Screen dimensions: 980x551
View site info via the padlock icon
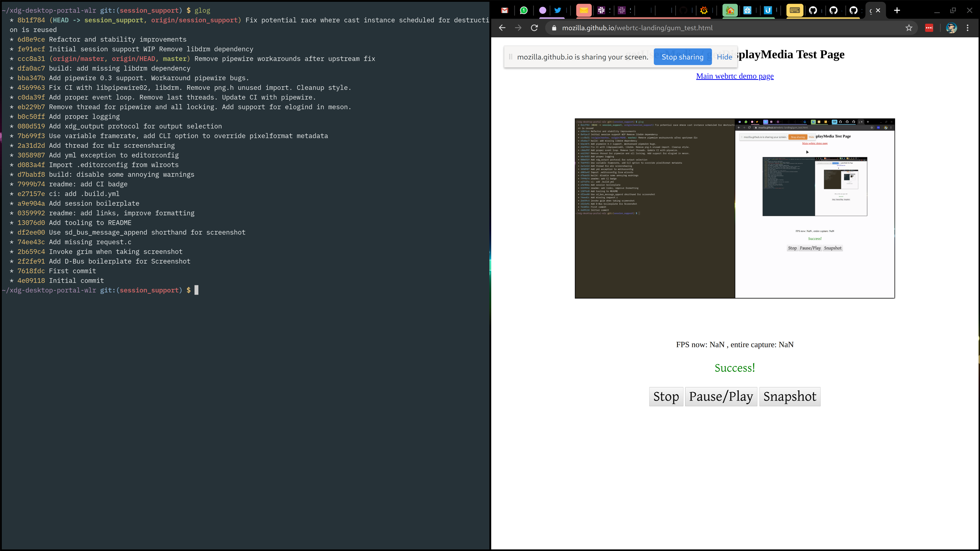(554, 28)
